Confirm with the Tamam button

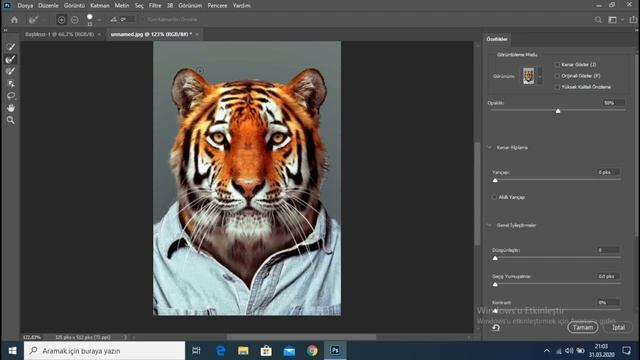coord(582,327)
